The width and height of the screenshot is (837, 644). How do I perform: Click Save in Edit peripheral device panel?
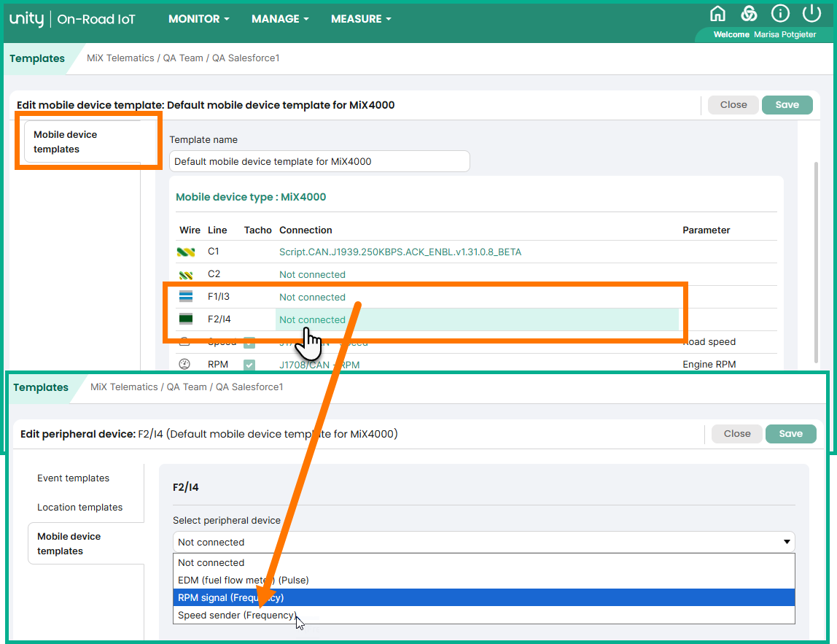(790, 434)
